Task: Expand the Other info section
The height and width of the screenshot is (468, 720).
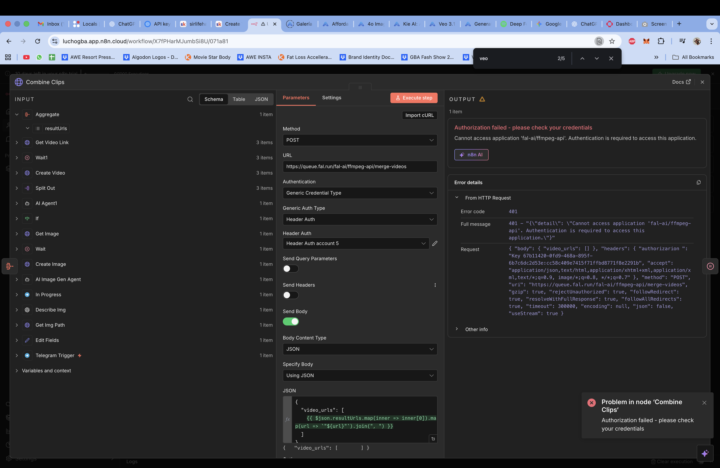Action: tap(456, 329)
